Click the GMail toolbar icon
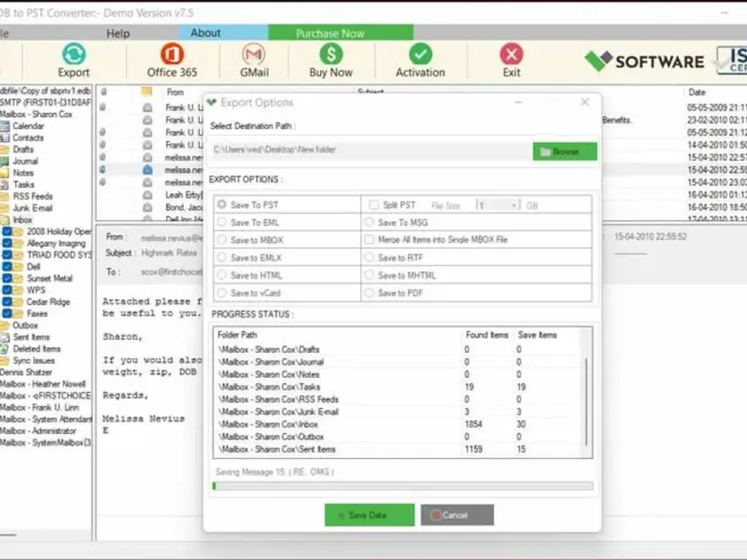The width and height of the screenshot is (747, 560). 254,54
